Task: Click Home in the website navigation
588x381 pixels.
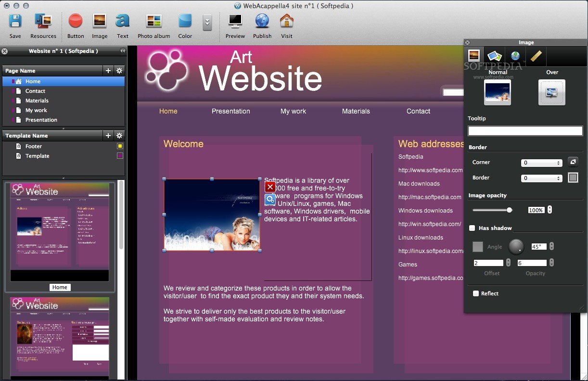Action: coord(168,111)
